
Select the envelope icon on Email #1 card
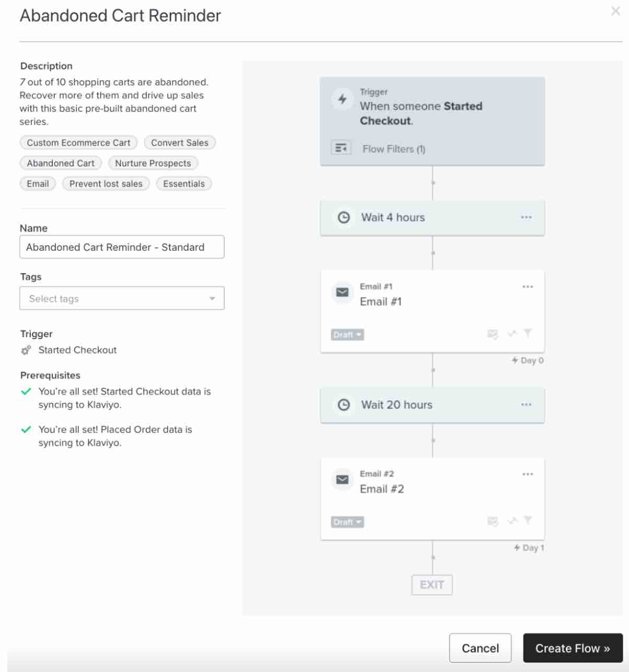tap(343, 293)
